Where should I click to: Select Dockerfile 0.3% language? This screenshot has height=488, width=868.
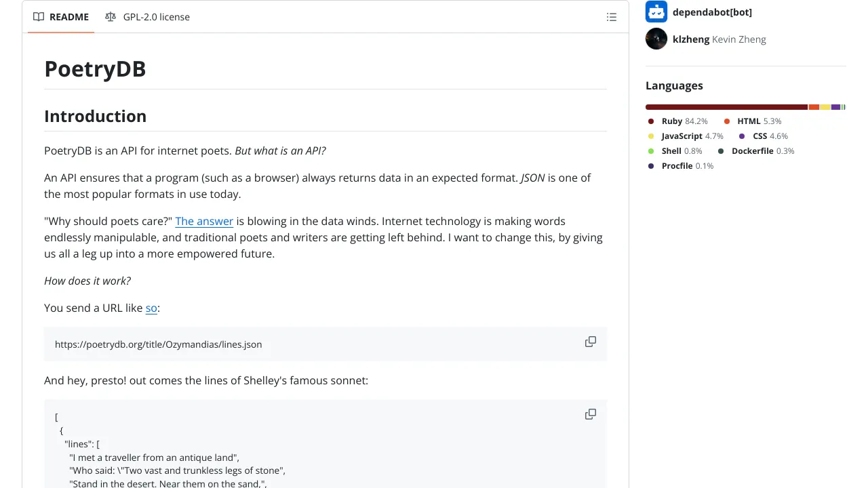tap(755, 151)
